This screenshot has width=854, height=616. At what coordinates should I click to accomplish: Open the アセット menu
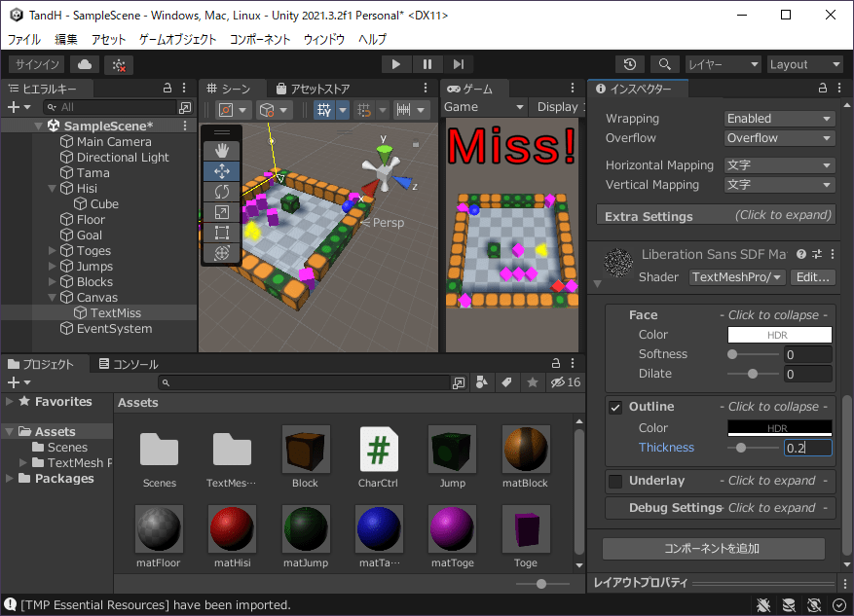point(108,39)
